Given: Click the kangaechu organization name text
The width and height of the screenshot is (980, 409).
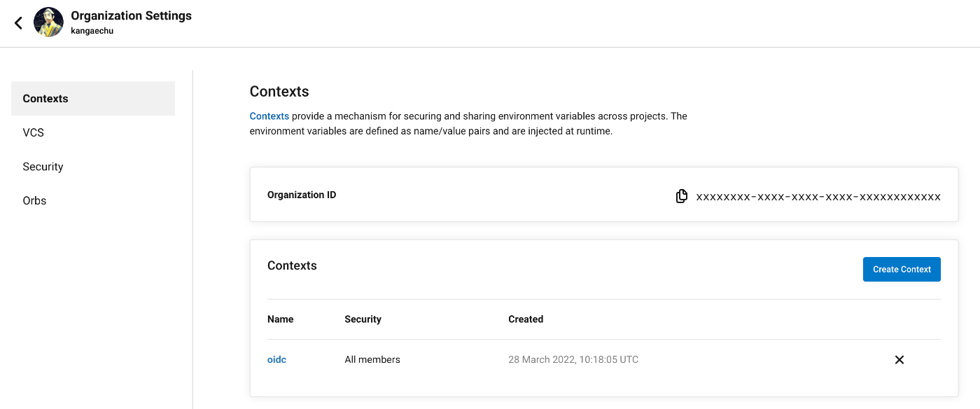Looking at the screenshot, I should (x=92, y=31).
